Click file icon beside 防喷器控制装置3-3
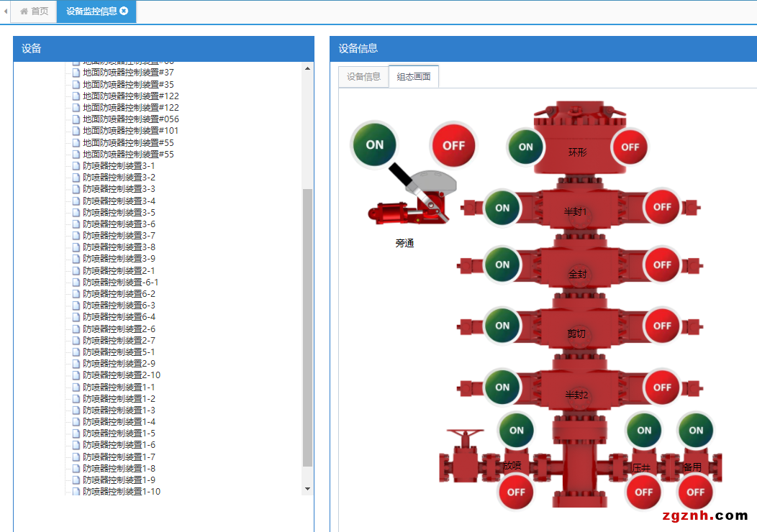757x532 pixels. point(76,189)
